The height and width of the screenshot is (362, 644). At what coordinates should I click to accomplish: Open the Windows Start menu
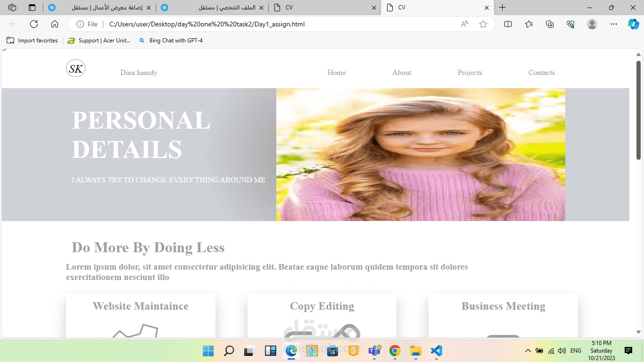pos(208,351)
